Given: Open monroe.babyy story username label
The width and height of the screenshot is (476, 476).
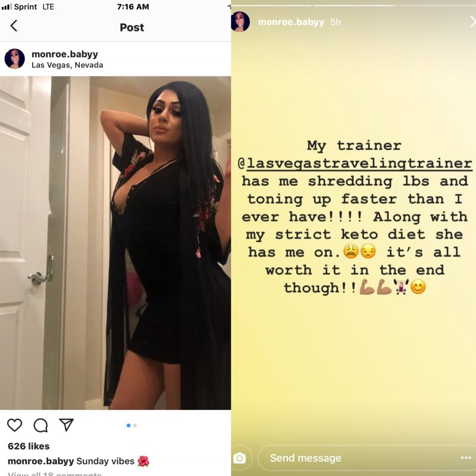Looking at the screenshot, I should click(291, 22).
